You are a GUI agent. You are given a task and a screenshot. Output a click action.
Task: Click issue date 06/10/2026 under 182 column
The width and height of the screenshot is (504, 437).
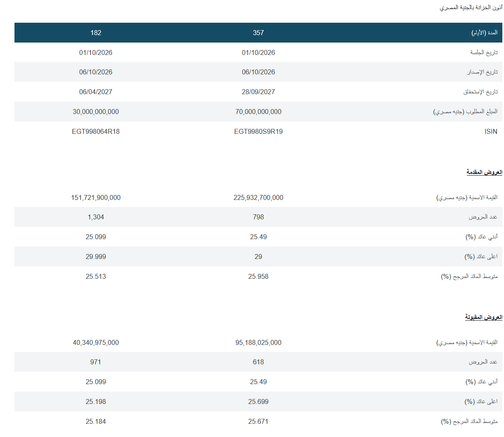click(x=96, y=72)
